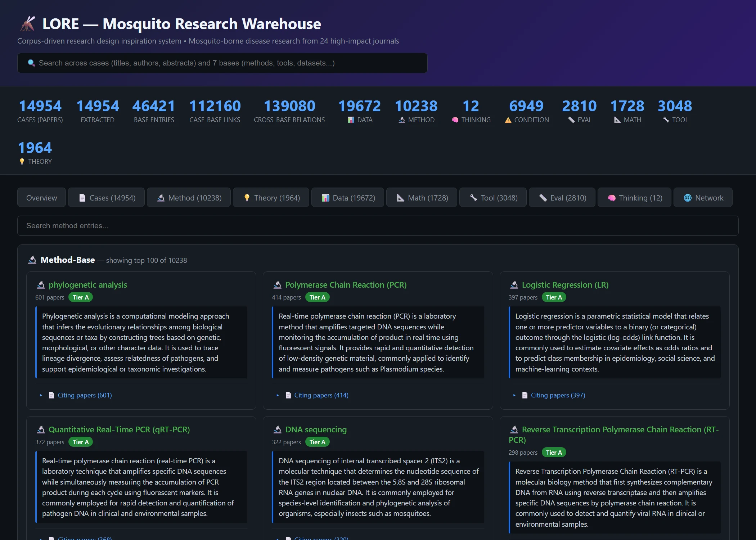Open the Thinking (12) tab
Viewport: 756px width, 540px height.
[x=634, y=198]
